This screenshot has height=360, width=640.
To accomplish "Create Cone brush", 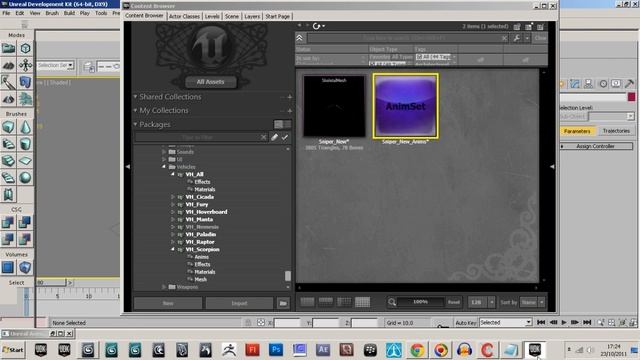I will tap(25, 127).
